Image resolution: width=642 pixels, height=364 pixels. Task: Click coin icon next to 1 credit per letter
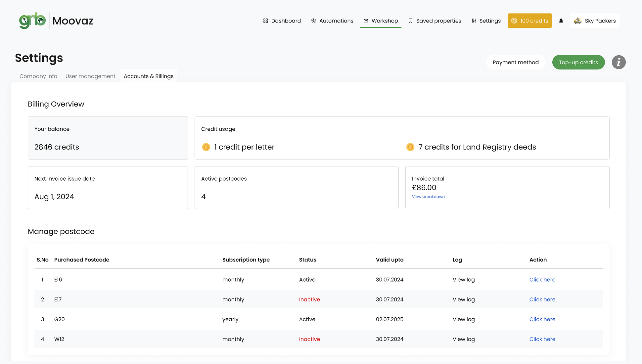(206, 147)
